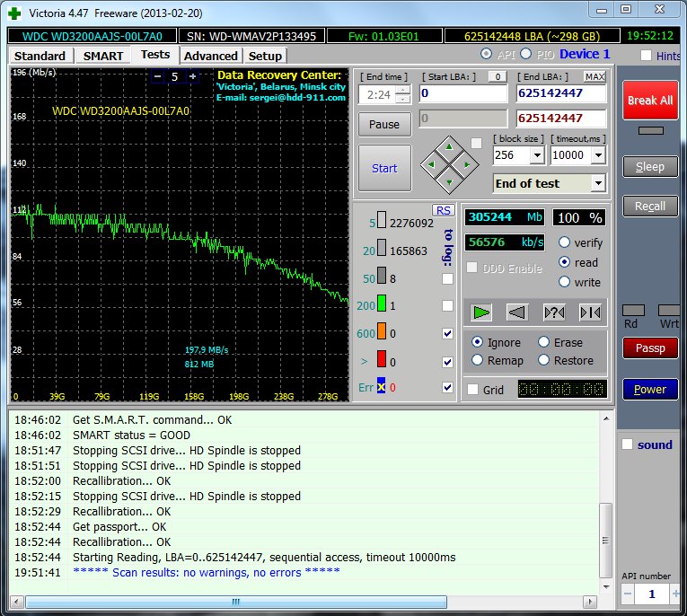Click the orange 600 ms block swatch
The height and width of the screenshot is (616, 687).
point(381,333)
